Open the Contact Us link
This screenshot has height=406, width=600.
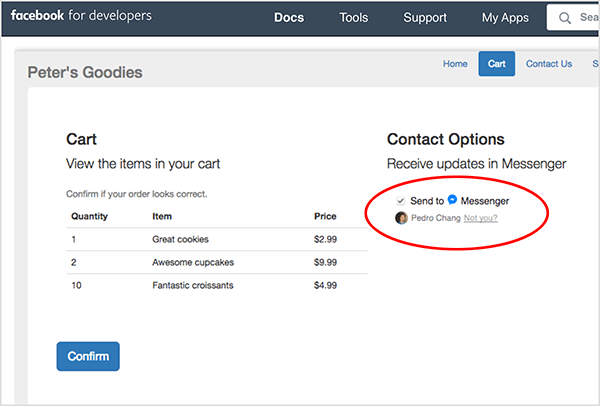[549, 64]
